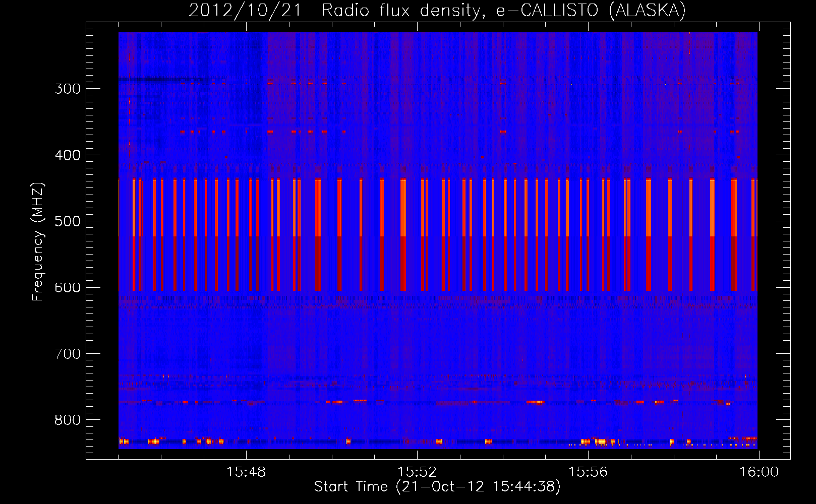816x504 pixels.
Task: Click the 15:56 time tick label
Action: [x=588, y=472]
